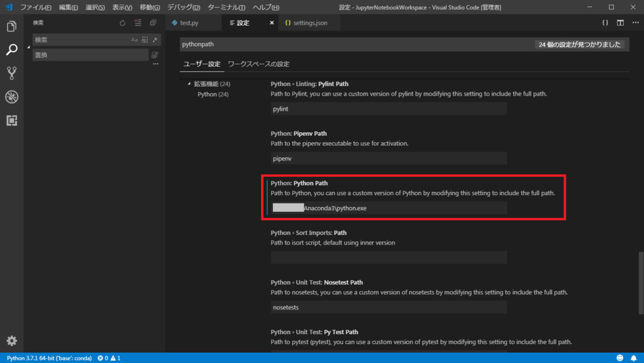Viewport: 644px width, 363px height.
Task: Close the 設定 tab
Action: [272, 23]
